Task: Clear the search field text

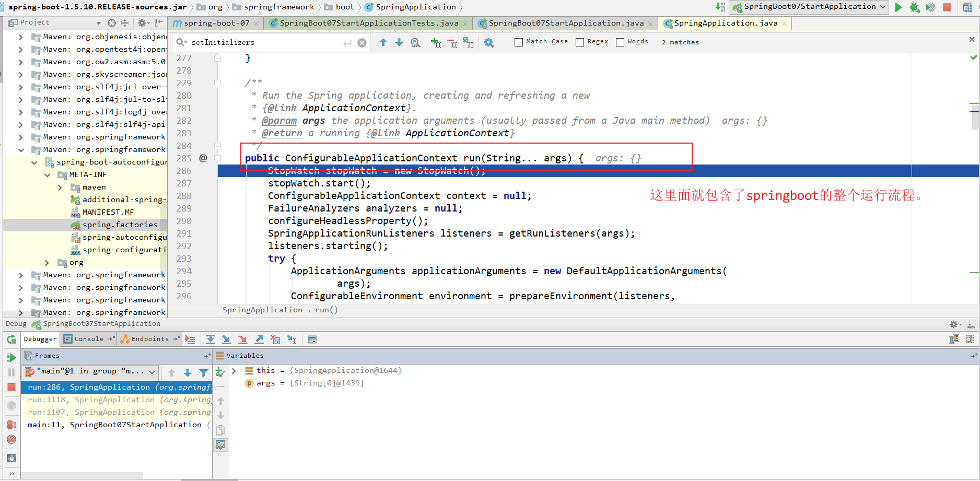Action: tap(362, 43)
